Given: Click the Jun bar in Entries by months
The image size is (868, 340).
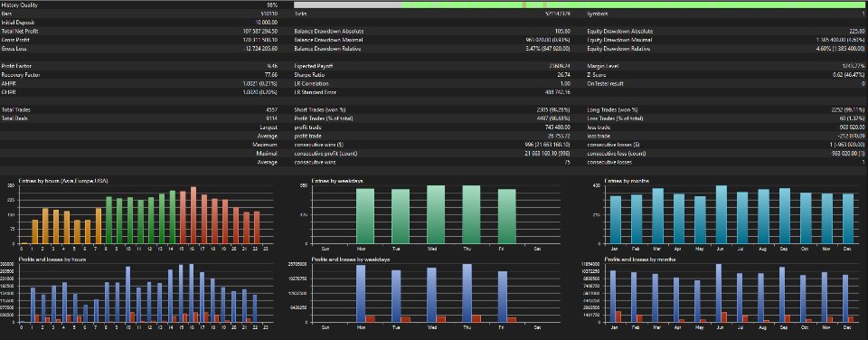Looking at the screenshot, I should [x=721, y=215].
